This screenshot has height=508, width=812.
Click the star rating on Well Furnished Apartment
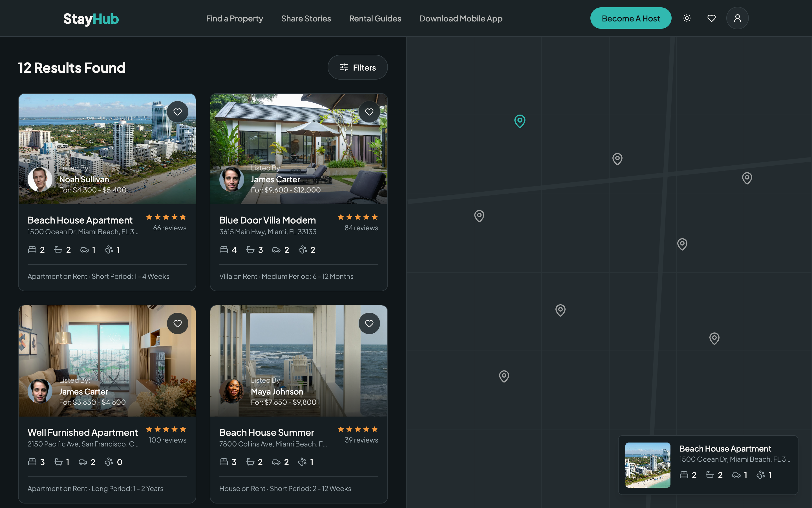point(166,429)
